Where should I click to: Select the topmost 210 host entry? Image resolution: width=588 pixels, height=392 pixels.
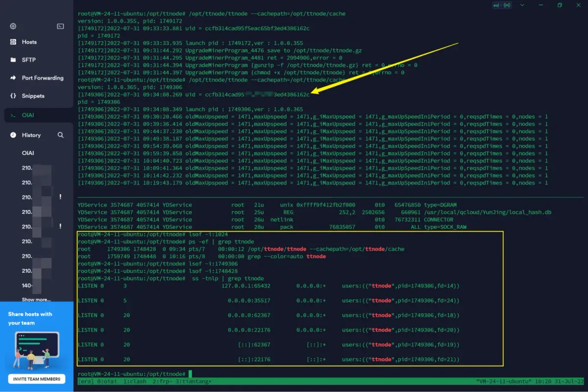tap(27, 167)
